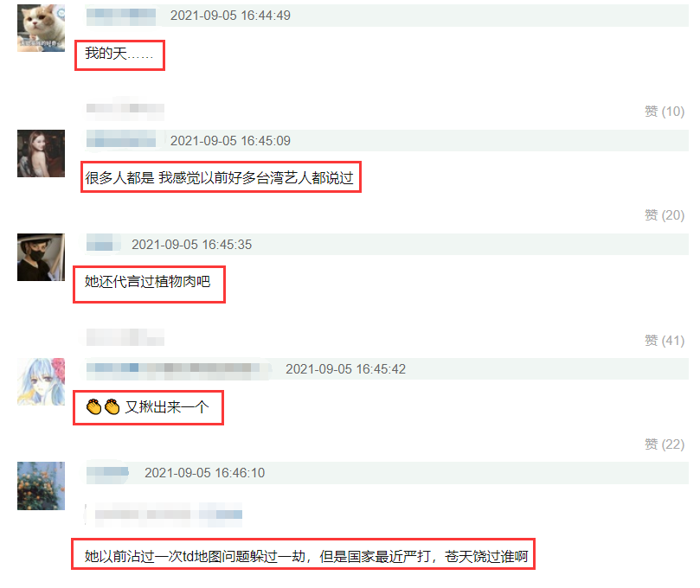Like the comment with 赞 (10)
This screenshot has width=700, height=588.
(665, 111)
